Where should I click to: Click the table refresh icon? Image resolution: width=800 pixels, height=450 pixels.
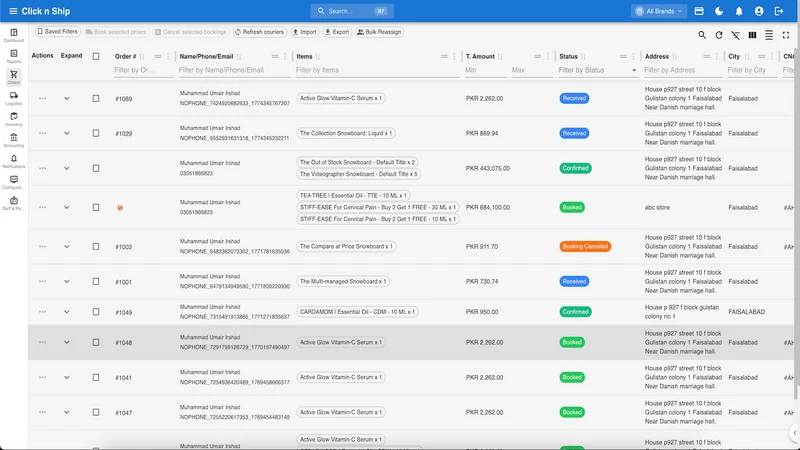point(718,35)
